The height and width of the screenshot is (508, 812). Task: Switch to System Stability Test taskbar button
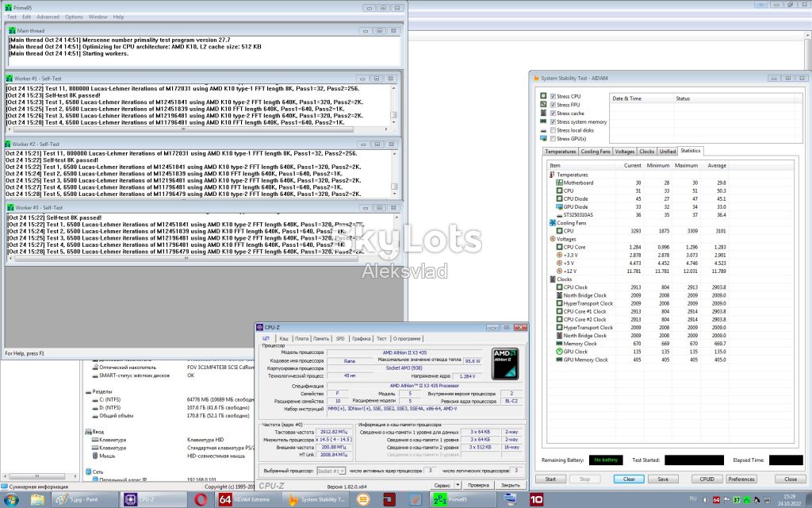click(317, 500)
